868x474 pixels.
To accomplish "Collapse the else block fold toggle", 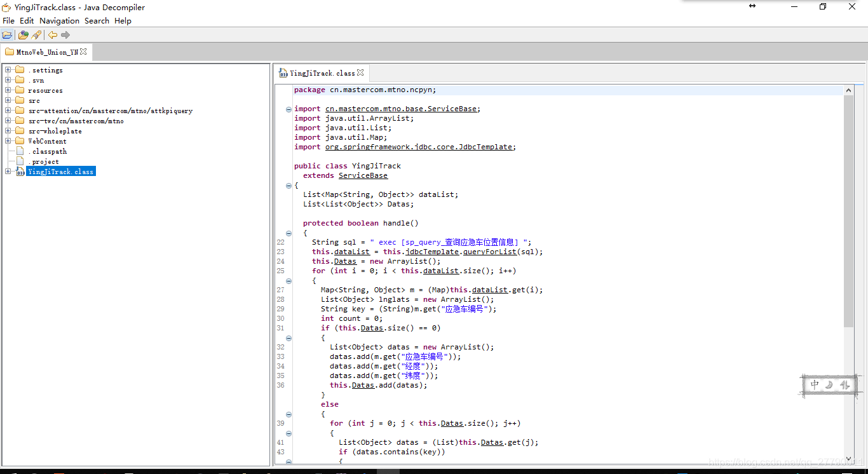I will 288,414.
